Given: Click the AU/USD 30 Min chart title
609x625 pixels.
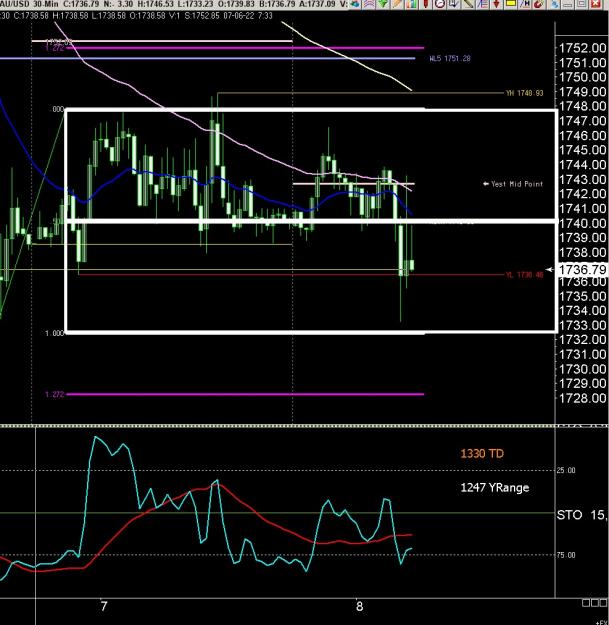Looking at the screenshot, I should tap(29, 4).
